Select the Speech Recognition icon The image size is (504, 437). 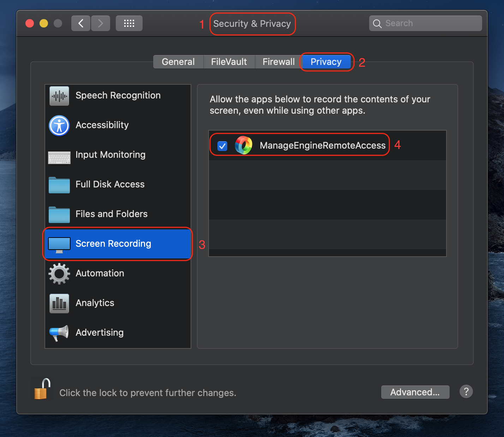[x=59, y=96]
